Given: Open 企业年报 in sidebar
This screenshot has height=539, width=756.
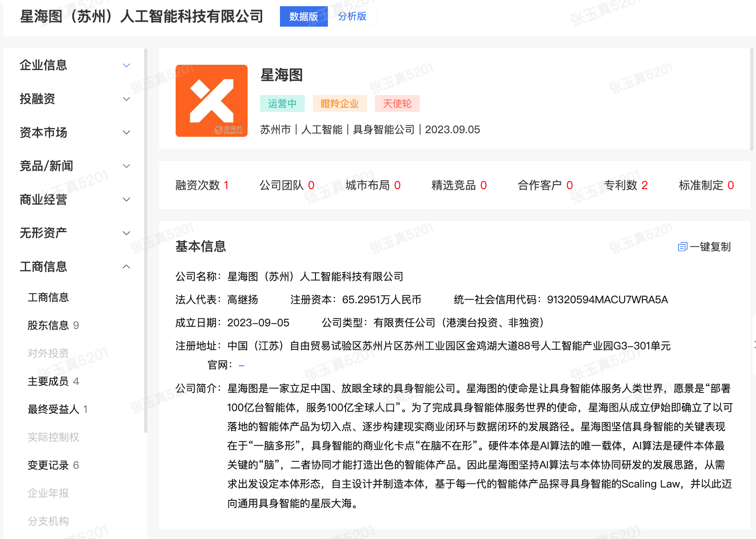Looking at the screenshot, I should click(x=48, y=493).
